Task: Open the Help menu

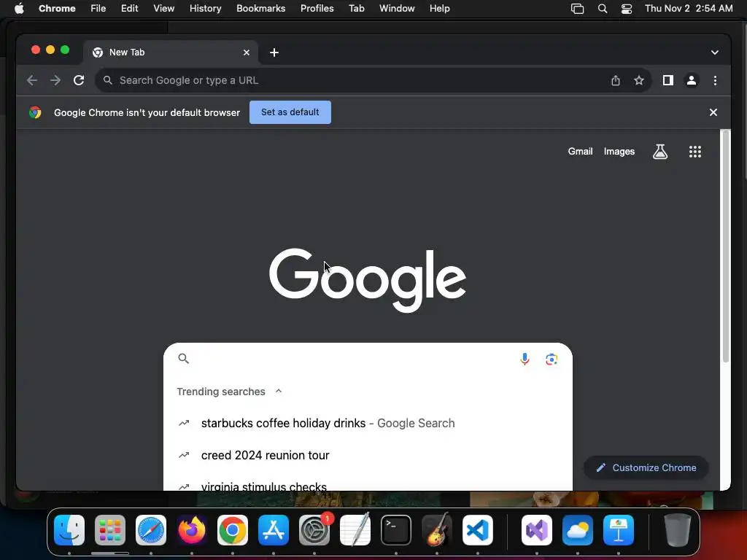Action: [439, 9]
